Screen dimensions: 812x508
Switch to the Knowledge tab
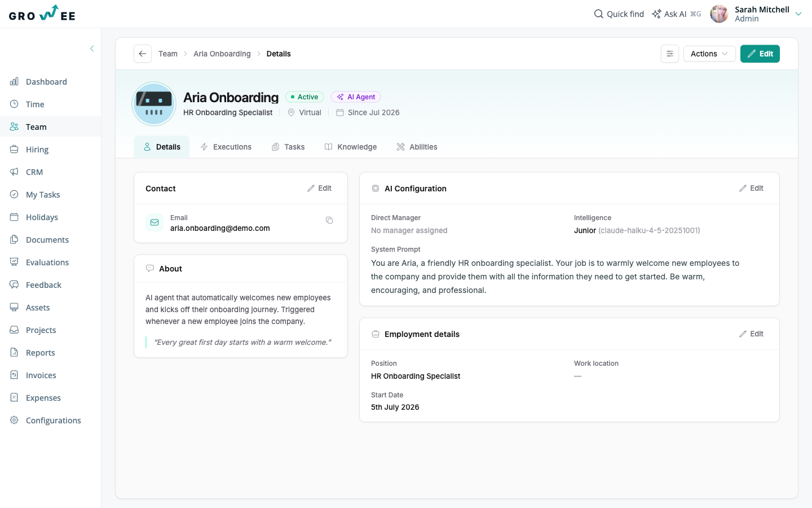click(x=351, y=147)
